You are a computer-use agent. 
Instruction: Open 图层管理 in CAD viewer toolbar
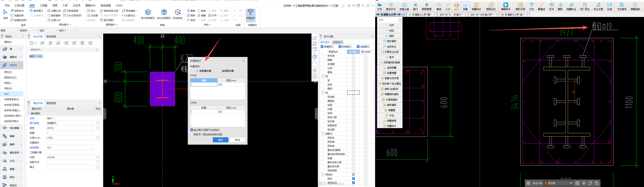coord(427,7)
